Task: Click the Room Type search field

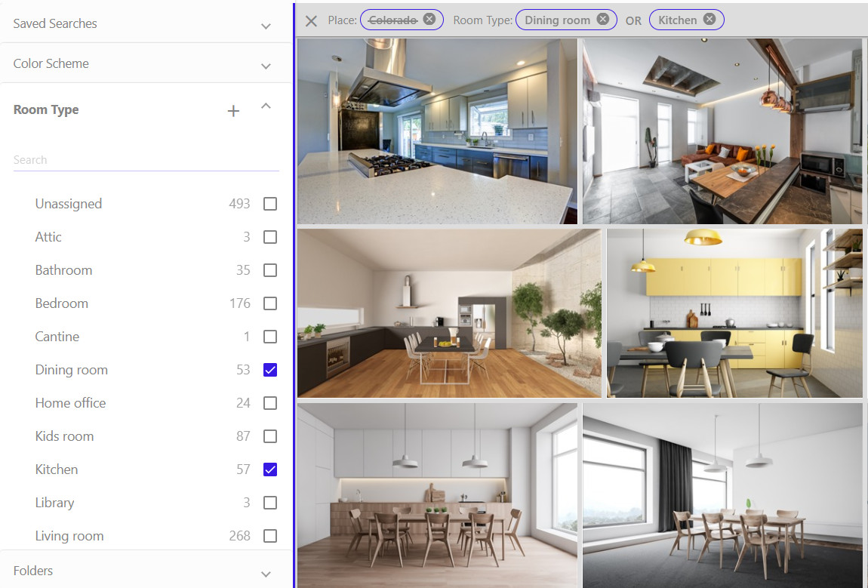Action: coord(146,160)
